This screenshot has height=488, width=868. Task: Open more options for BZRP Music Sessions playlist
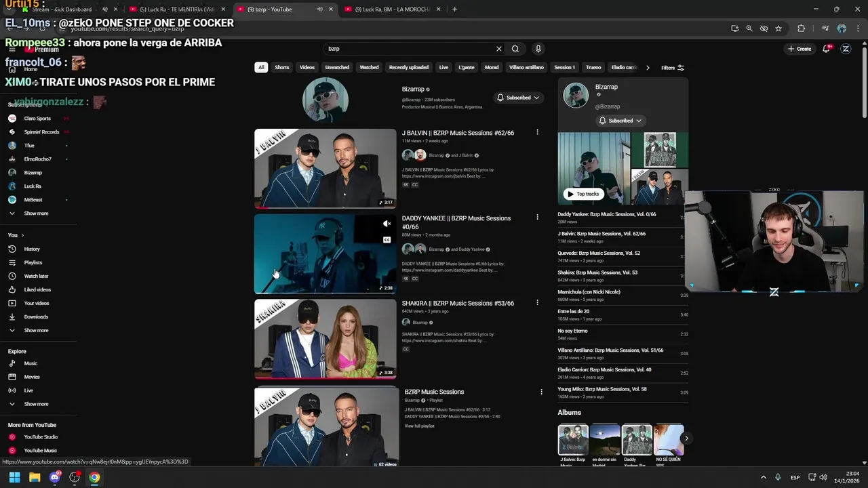pos(541,392)
